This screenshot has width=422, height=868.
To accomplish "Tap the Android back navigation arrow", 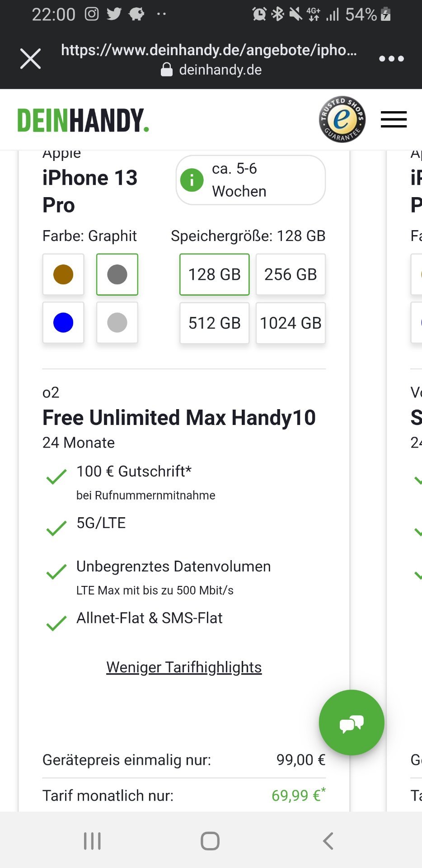I will pyautogui.click(x=328, y=841).
